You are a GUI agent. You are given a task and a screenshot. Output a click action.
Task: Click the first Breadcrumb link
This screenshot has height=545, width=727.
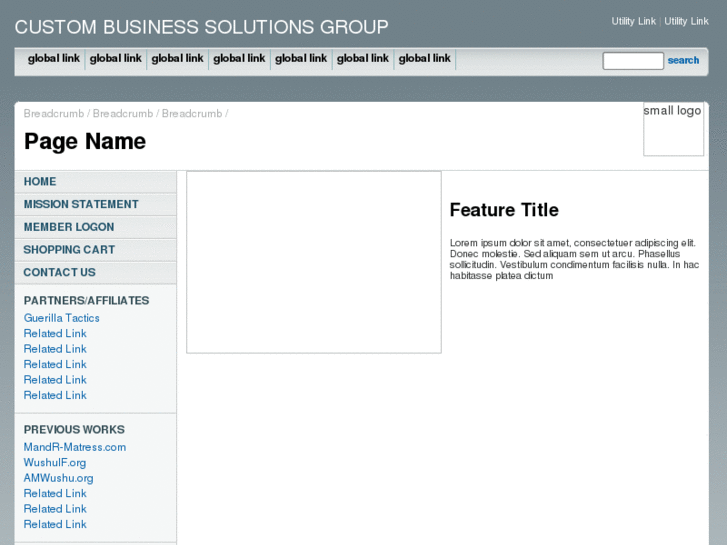pos(54,114)
